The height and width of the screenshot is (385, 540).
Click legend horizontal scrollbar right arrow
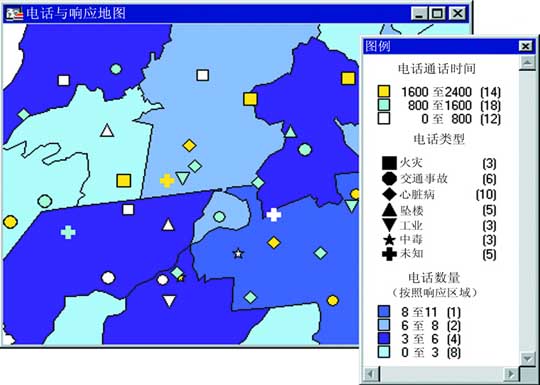(x=511, y=373)
